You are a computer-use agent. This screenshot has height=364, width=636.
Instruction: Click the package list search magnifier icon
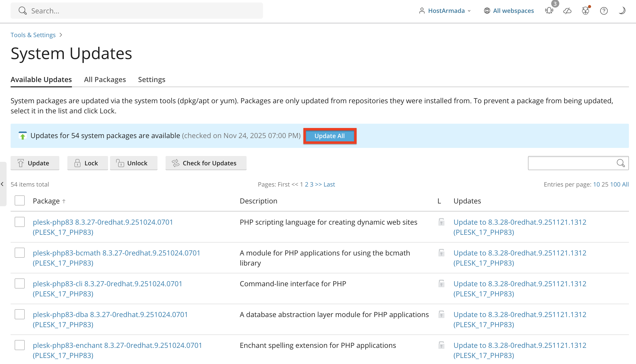point(621,163)
